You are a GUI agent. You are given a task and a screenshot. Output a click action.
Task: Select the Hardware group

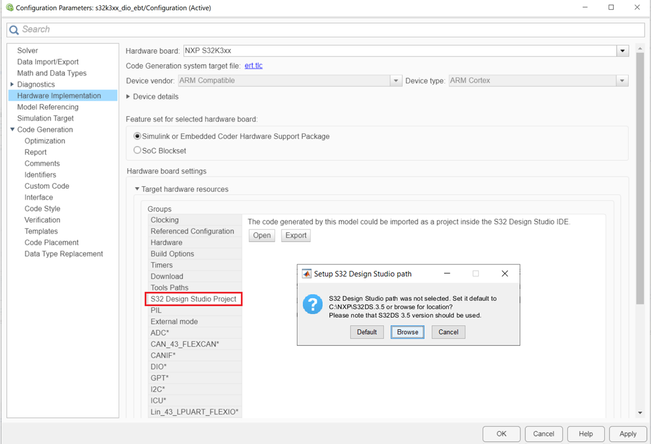pos(195,242)
